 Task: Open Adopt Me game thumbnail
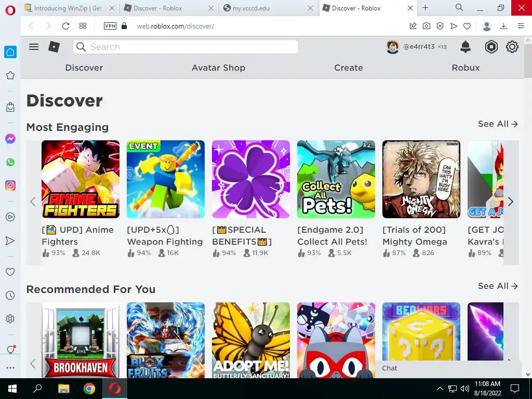pyautogui.click(x=251, y=340)
